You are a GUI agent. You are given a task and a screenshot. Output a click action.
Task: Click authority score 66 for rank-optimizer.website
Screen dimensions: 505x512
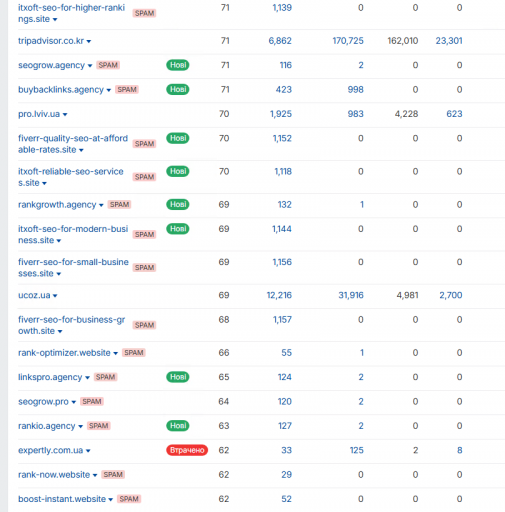click(224, 353)
